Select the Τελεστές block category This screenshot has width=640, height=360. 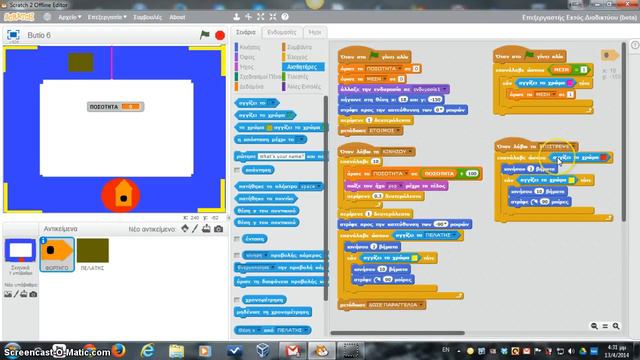pyautogui.click(x=298, y=77)
